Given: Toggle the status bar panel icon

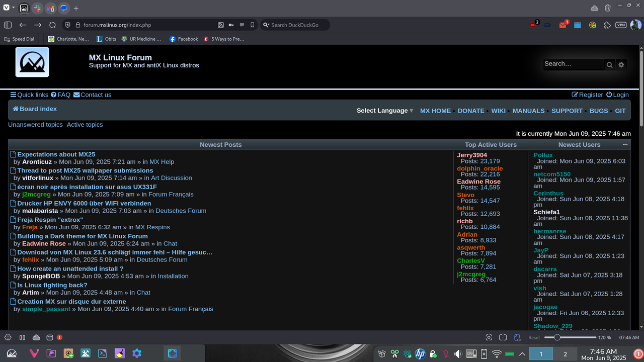Looking at the screenshot, I should click(x=22, y=337).
